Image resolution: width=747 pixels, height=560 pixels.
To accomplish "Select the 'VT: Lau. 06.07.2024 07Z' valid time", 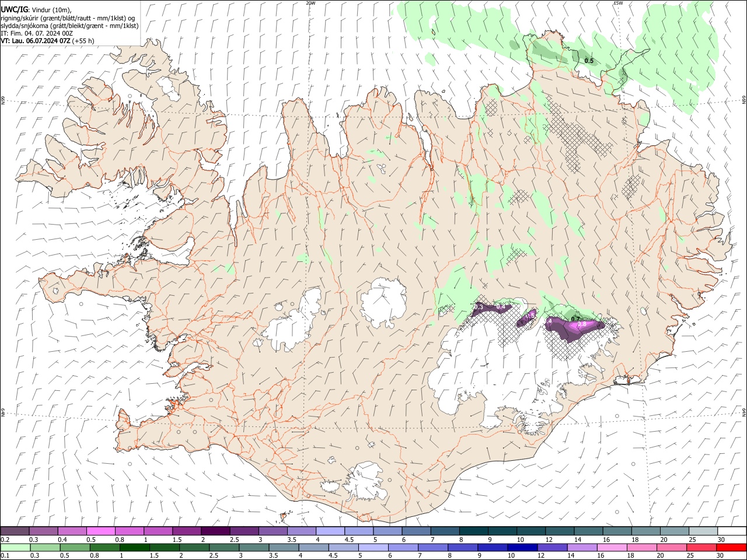I will click(x=36, y=41).
